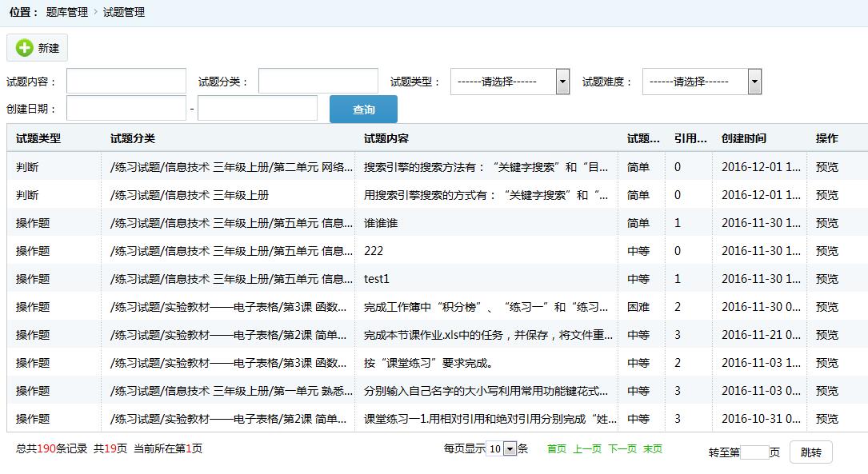Click the 试题分类 input field
This screenshot has height=474, width=868.
click(x=318, y=82)
